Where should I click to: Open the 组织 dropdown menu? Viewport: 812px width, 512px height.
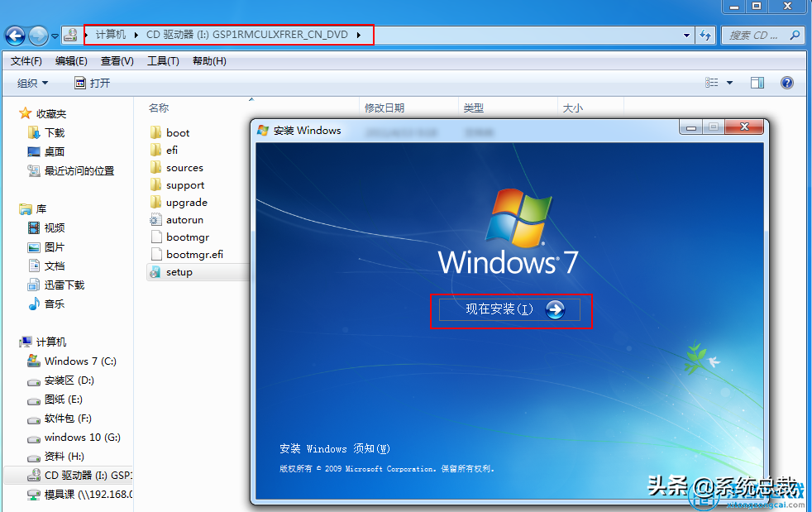coord(33,82)
